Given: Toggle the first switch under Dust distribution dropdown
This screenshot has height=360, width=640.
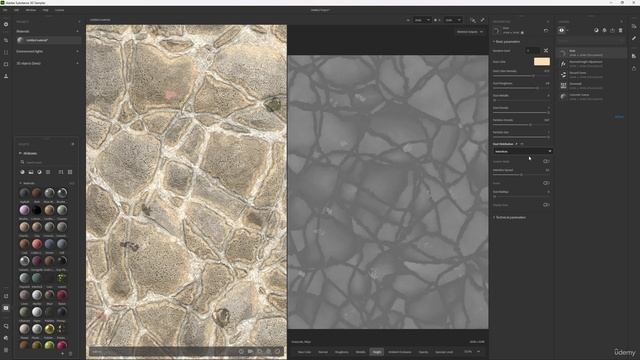Looking at the screenshot, I should tap(546, 161).
